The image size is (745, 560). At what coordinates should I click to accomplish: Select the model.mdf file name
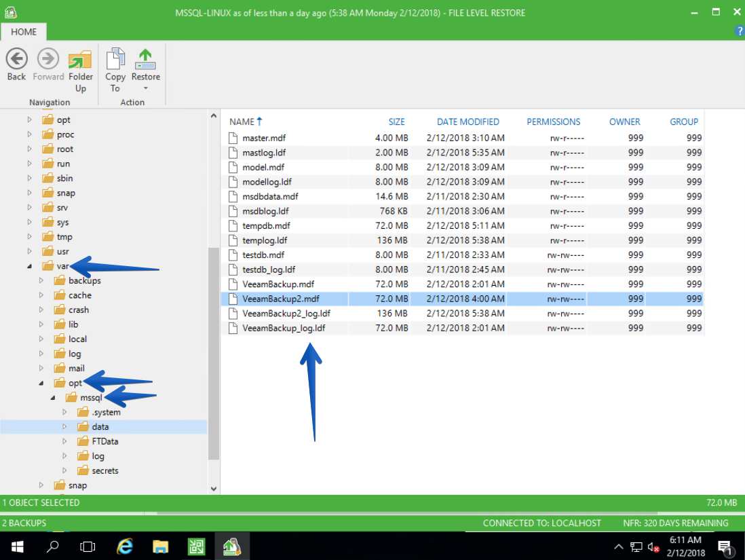pyautogui.click(x=263, y=168)
